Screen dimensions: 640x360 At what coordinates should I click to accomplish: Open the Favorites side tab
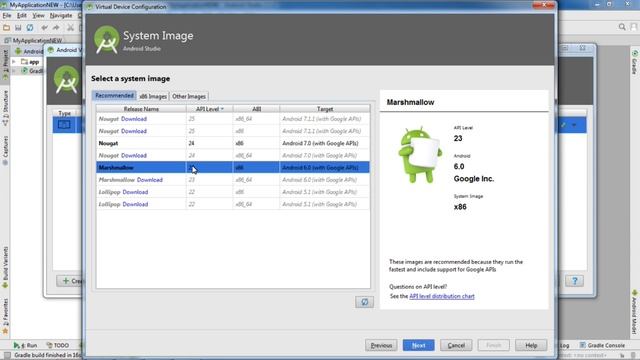[5, 316]
